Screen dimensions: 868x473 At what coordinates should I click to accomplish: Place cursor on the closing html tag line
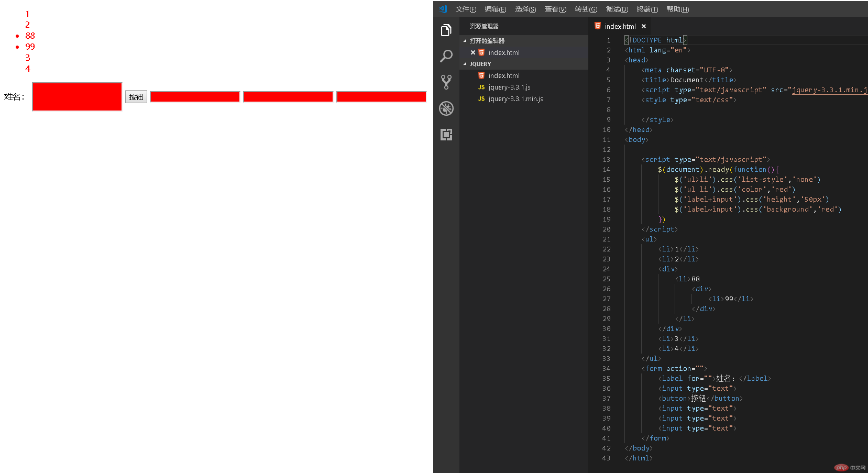click(x=639, y=458)
